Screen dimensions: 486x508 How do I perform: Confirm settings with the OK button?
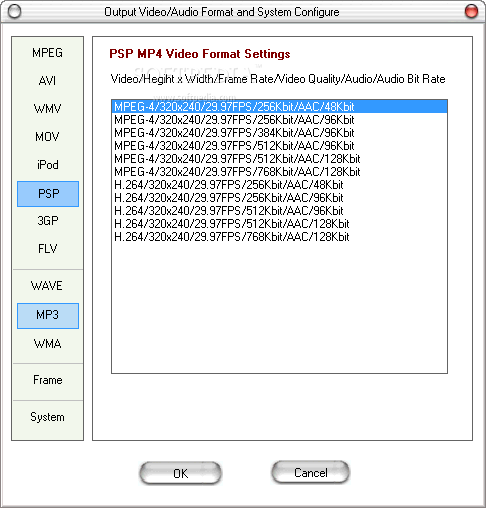coord(180,473)
